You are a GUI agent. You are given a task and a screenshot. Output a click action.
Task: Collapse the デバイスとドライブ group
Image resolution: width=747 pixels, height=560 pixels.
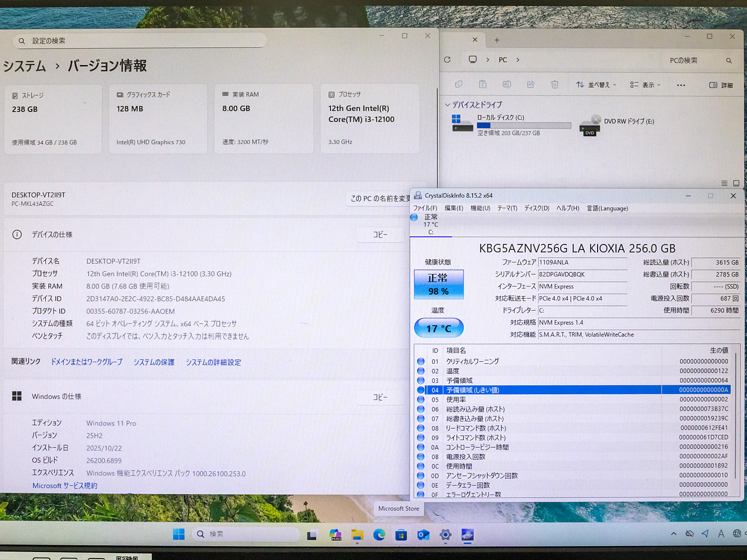(x=447, y=105)
